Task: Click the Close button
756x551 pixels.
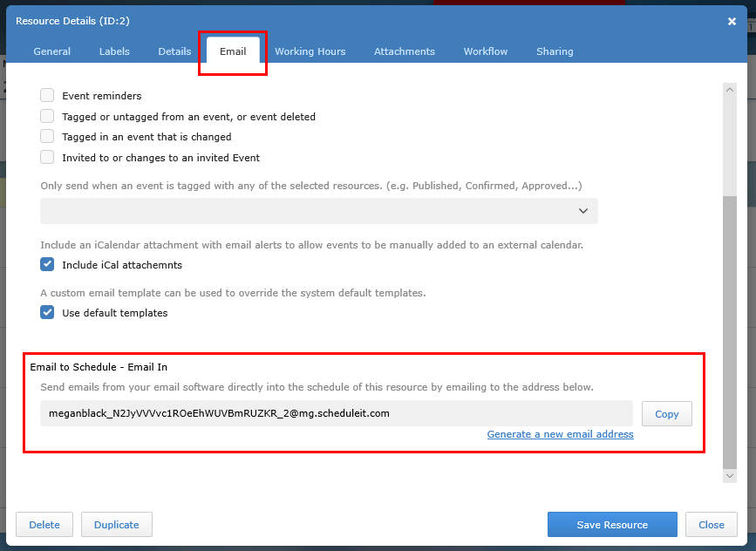Action: click(712, 525)
